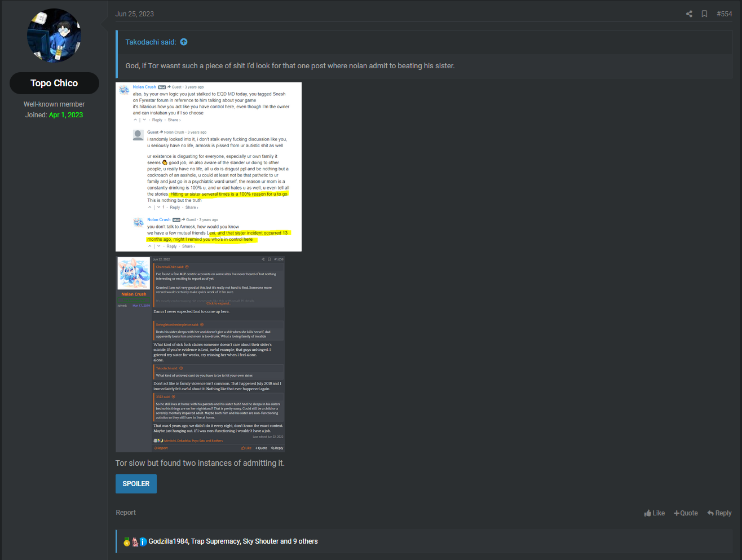Open Topo Chico's avatar image
Viewport: 742px width, 560px height.
54,36
